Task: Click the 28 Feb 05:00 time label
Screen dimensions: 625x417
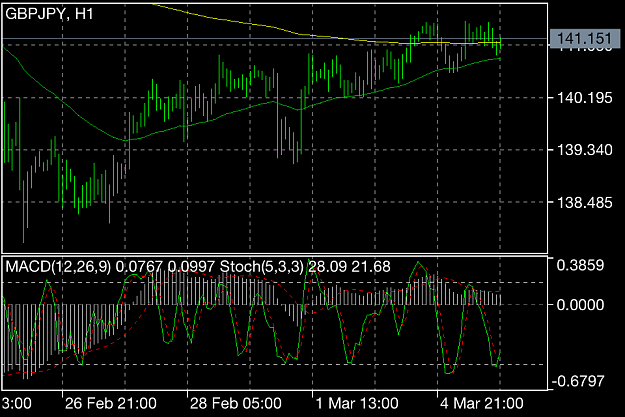Action: click(x=236, y=403)
